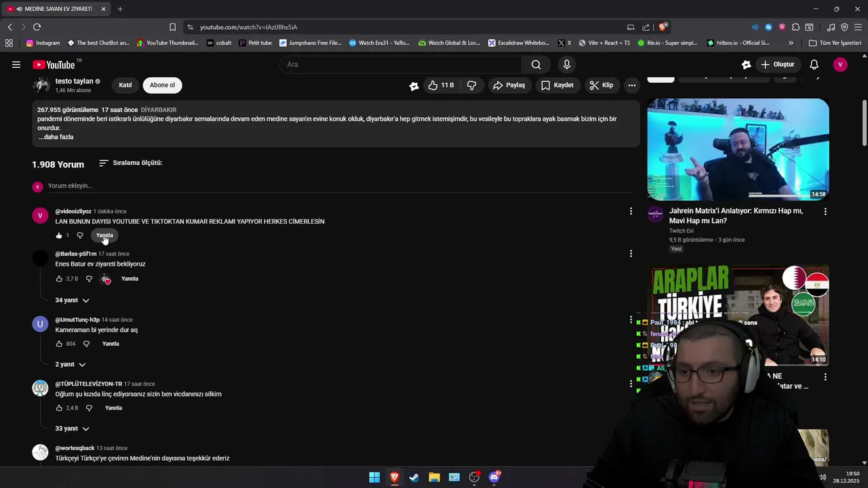Reload the page with refresh icon
868x488 pixels.
coord(37,27)
